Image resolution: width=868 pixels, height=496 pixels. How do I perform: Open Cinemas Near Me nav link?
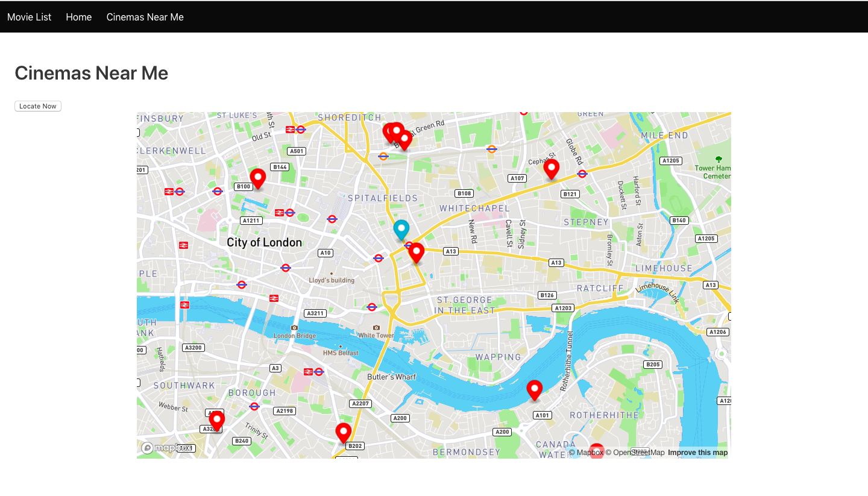click(145, 17)
